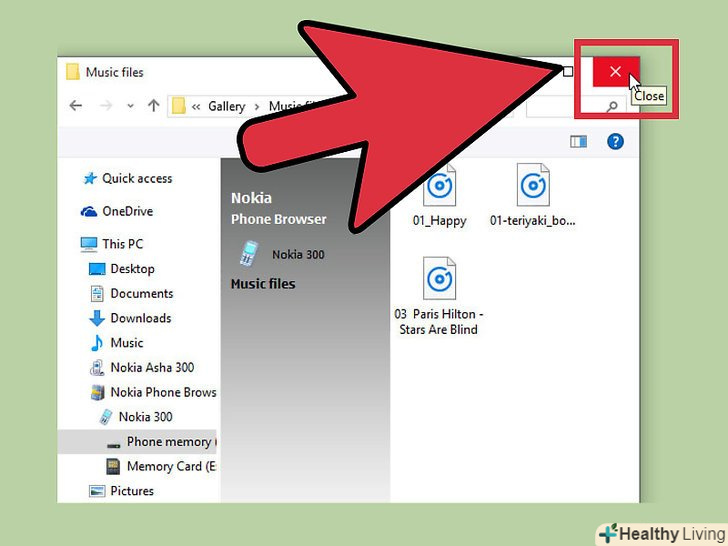Screen dimensions: 728x546
Task: Open OneDrive in the sidebar
Action: [x=128, y=211]
